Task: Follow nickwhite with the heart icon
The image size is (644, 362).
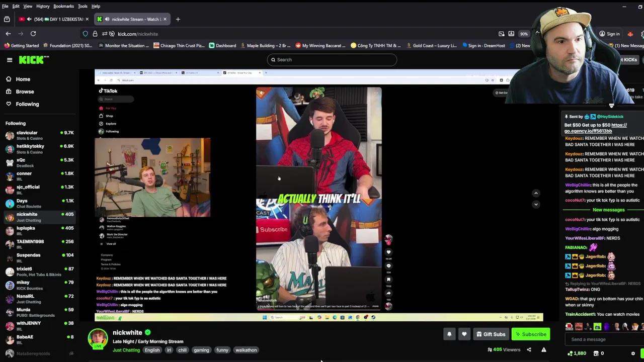Action: point(464,334)
